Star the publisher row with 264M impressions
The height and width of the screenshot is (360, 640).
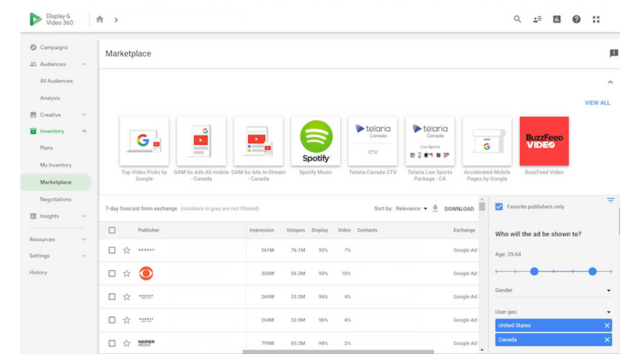pyautogui.click(x=127, y=320)
